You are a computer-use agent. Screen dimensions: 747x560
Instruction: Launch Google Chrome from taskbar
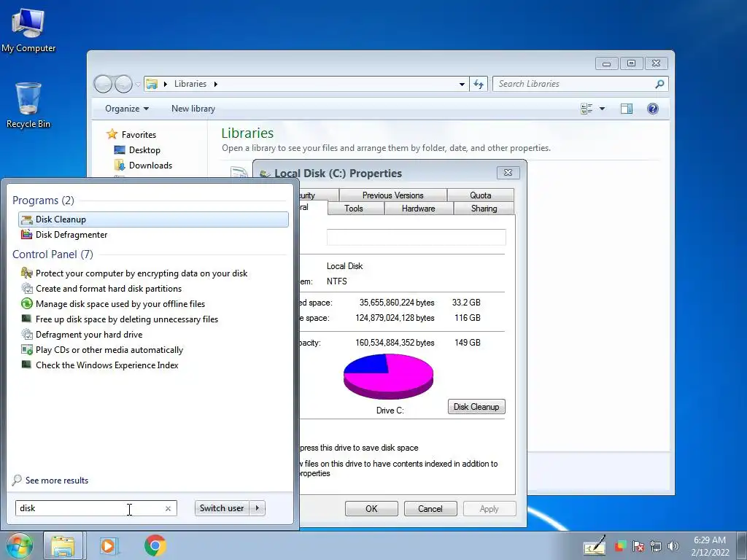pyautogui.click(x=155, y=545)
